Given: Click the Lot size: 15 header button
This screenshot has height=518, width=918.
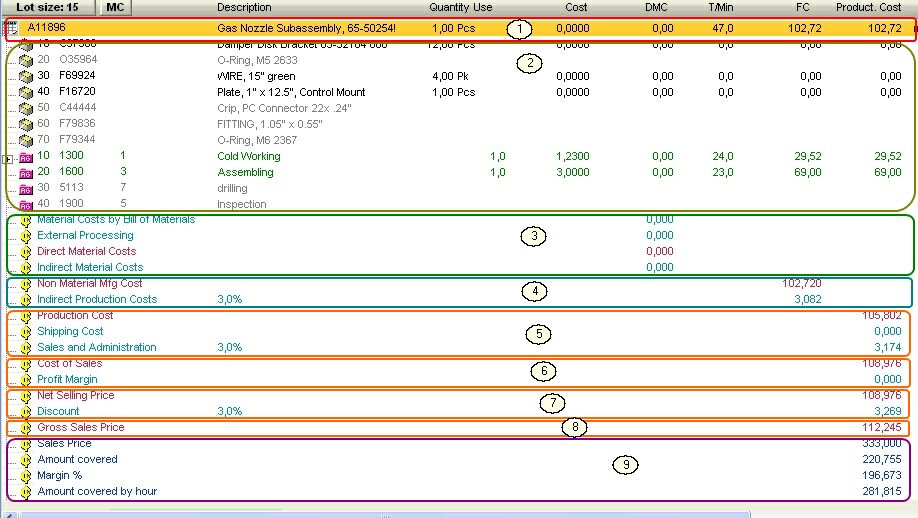Looking at the screenshot, I should point(47,7).
